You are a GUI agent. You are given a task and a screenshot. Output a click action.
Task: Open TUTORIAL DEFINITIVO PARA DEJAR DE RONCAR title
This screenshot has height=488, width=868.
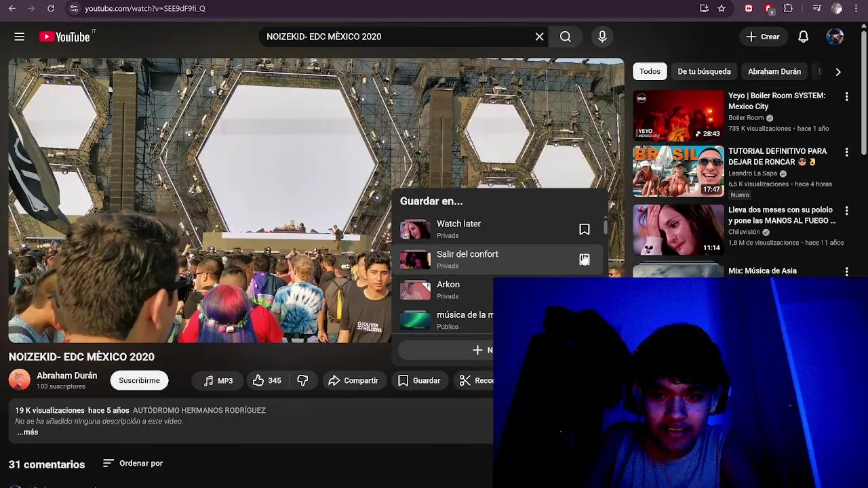click(778, 157)
